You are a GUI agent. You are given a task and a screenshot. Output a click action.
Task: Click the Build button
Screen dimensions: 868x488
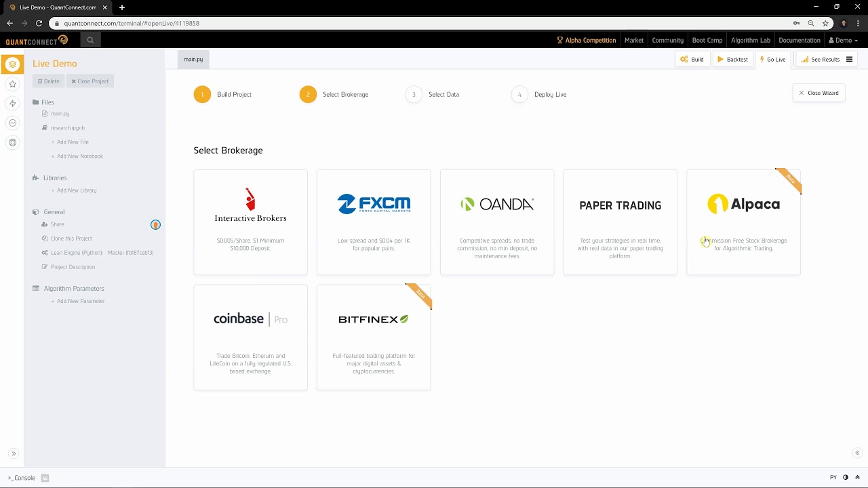tap(692, 60)
